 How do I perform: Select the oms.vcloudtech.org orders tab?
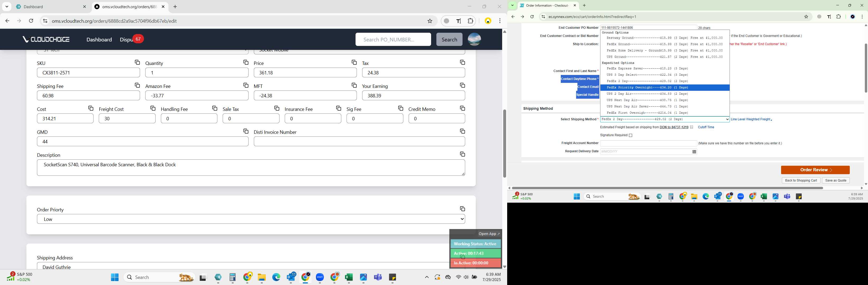click(x=129, y=7)
